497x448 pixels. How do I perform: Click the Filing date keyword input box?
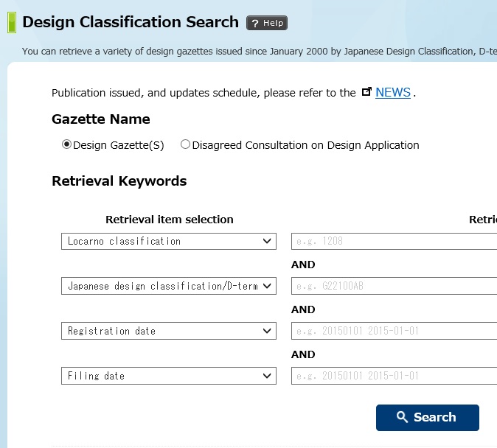tap(395, 376)
